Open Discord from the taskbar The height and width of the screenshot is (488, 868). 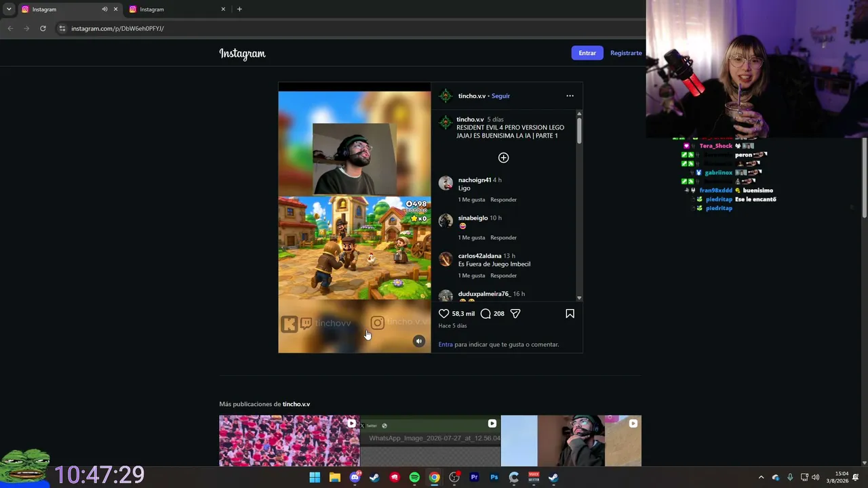[x=355, y=477]
